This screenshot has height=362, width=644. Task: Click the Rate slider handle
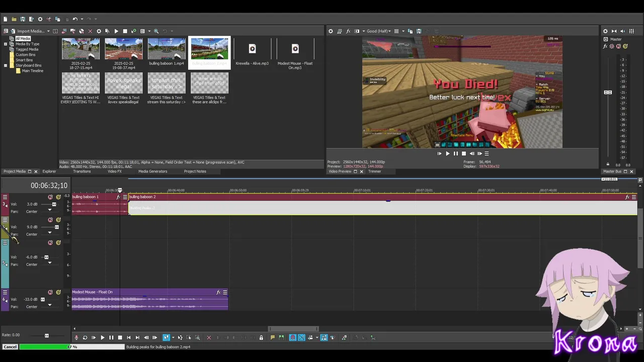(47, 336)
